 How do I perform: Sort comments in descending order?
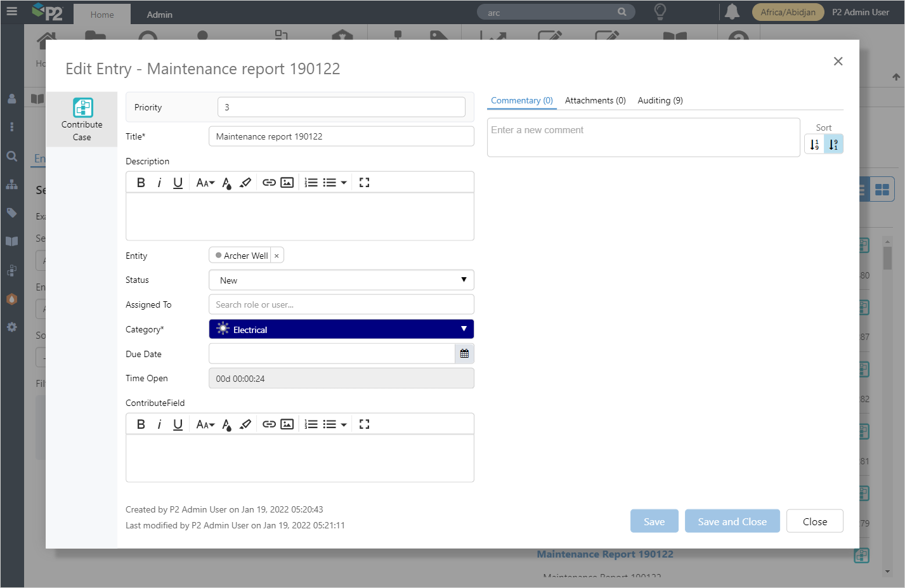833,145
